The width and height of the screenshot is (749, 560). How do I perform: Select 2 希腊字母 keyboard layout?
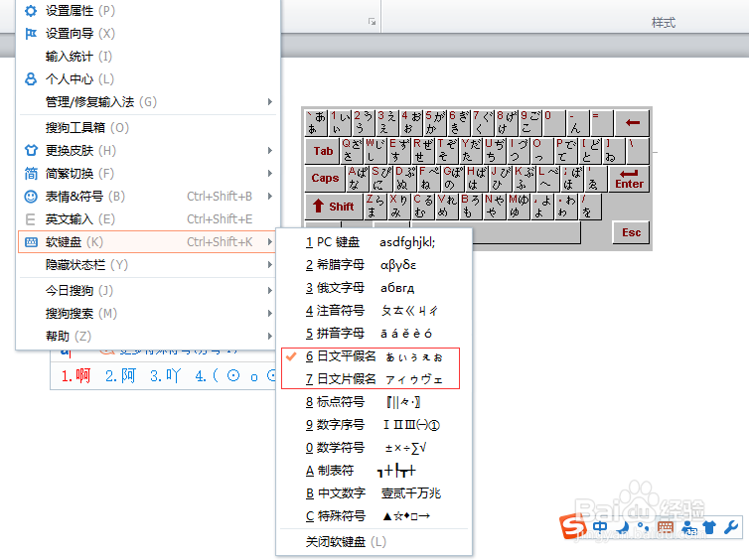tap(374, 265)
